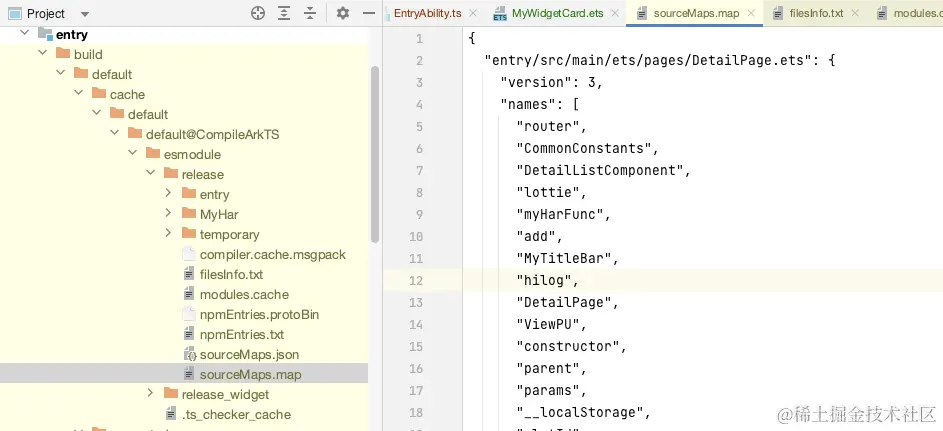Switch to the MyWidgetCard.ets tab
Viewport: 943px width, 431px height.
558,13
